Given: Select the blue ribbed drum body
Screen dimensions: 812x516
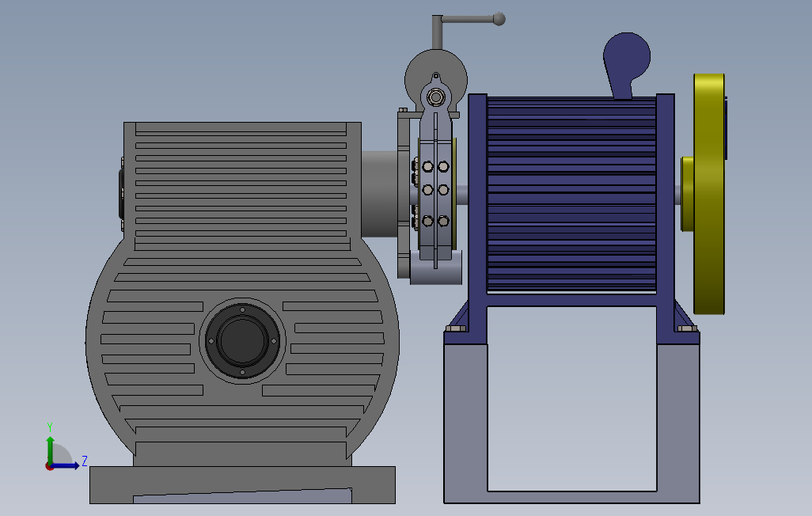Looking at the screenshot, I should [571, 194].
